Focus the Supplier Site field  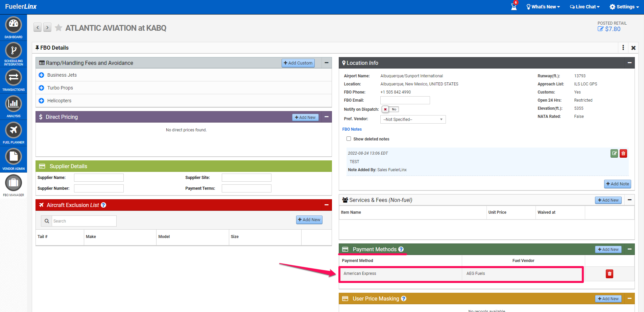[246, 178]
